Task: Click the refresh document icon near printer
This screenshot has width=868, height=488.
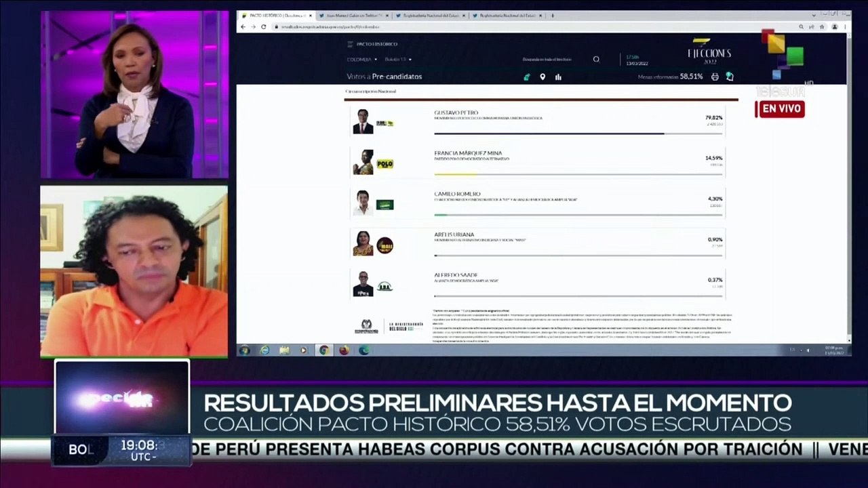Action: 730,77
